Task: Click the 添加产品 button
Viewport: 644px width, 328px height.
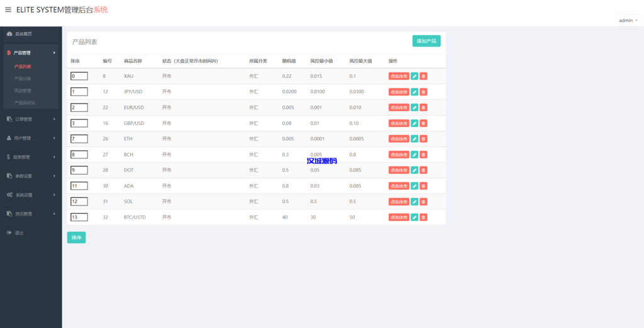Action: pyautogui.click(x=426, y=41)
